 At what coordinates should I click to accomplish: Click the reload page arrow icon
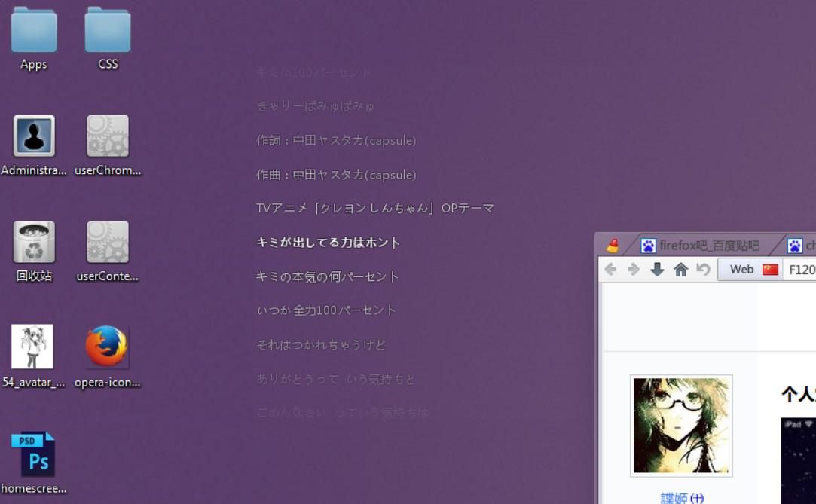tap(703, 270)
